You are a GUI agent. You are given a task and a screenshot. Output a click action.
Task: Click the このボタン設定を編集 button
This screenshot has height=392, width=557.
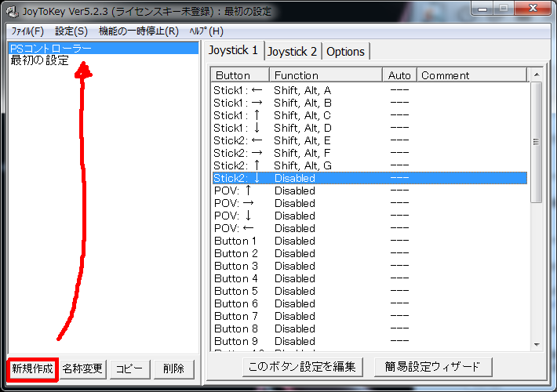click(302, 367)
